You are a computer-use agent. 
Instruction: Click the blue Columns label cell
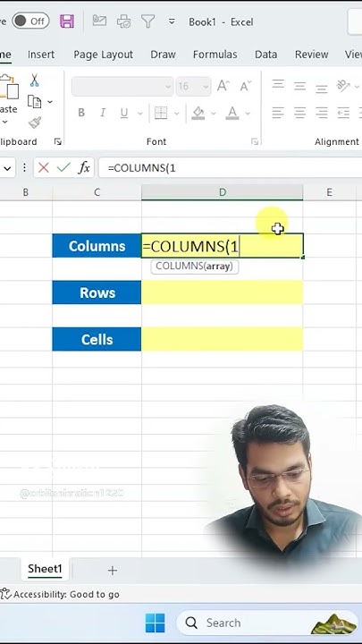(x=97, y=246)
